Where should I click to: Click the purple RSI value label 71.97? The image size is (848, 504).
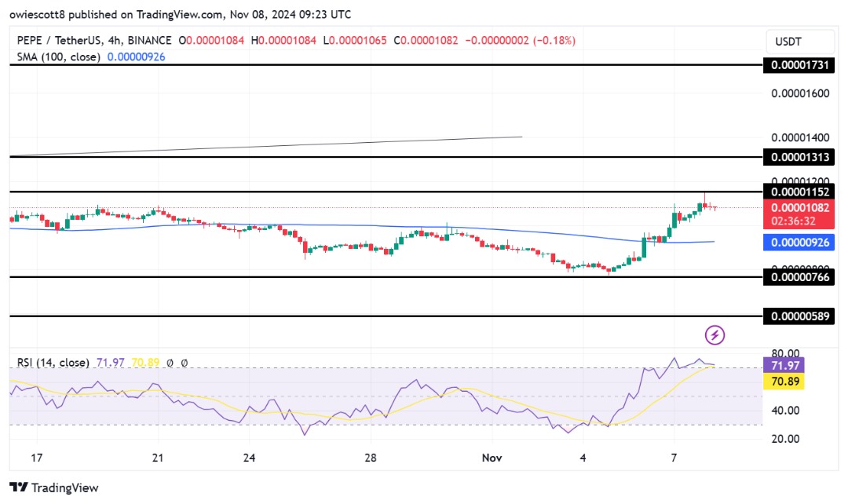pyautogui.click(x=784, y=366)
